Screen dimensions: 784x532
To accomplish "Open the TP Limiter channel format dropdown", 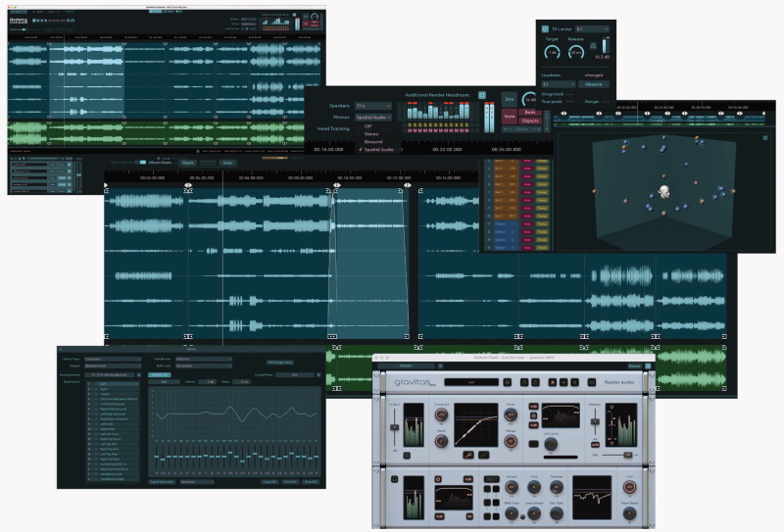I will 591,29.
